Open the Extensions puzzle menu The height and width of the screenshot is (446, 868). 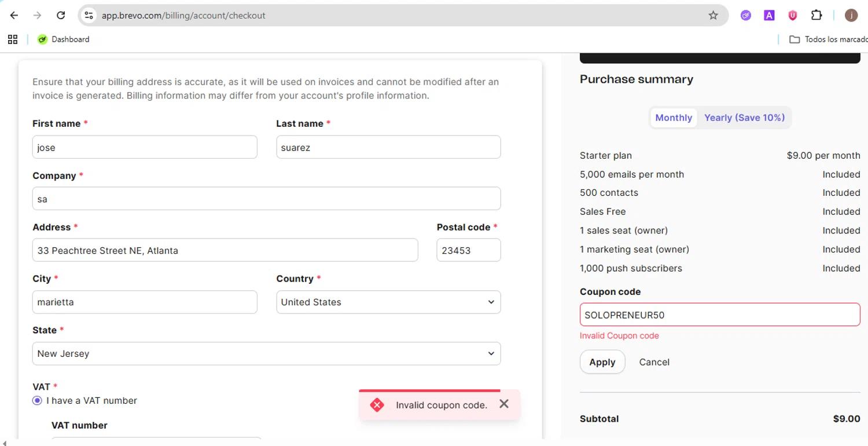click(816, 16)
